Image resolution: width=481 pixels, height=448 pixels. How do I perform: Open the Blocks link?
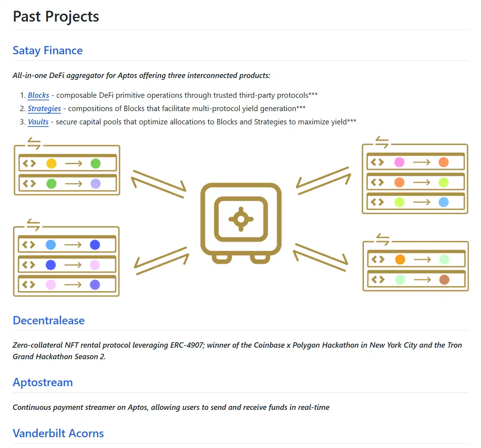coord(38,95)
